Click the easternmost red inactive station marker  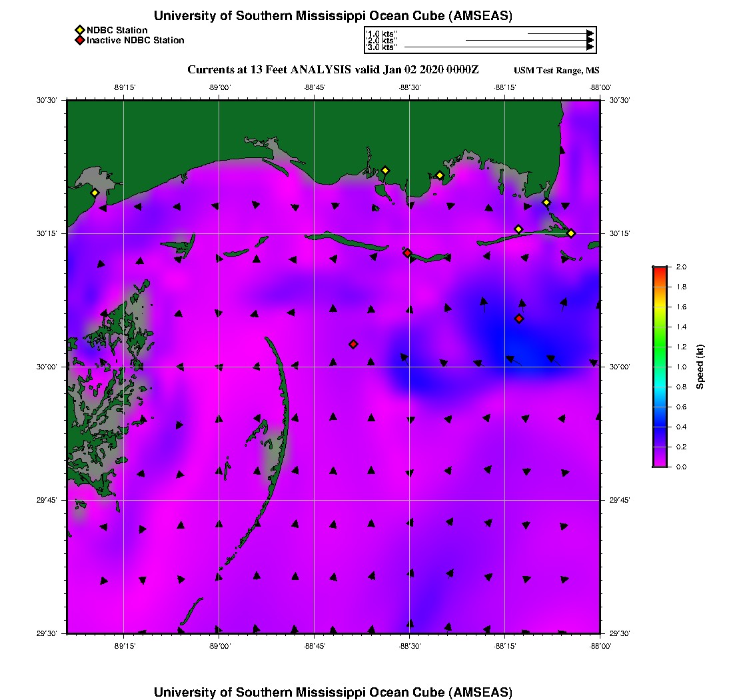coord(519,319)
